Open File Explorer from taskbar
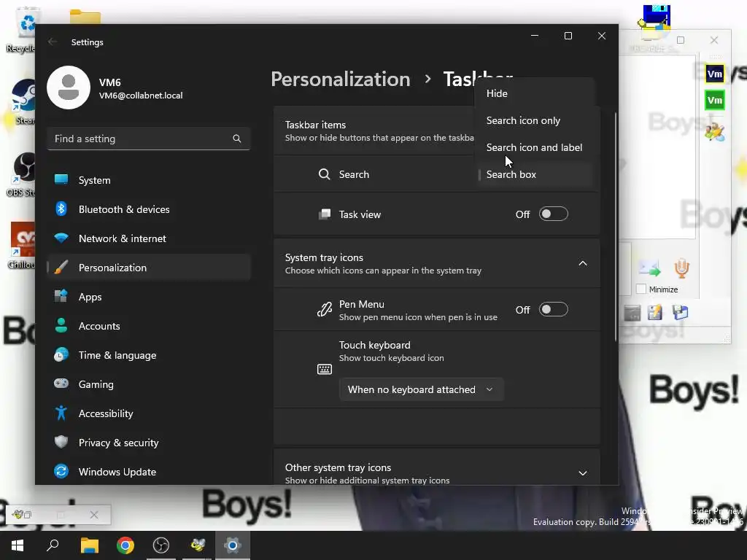 [x=89, y=545]
